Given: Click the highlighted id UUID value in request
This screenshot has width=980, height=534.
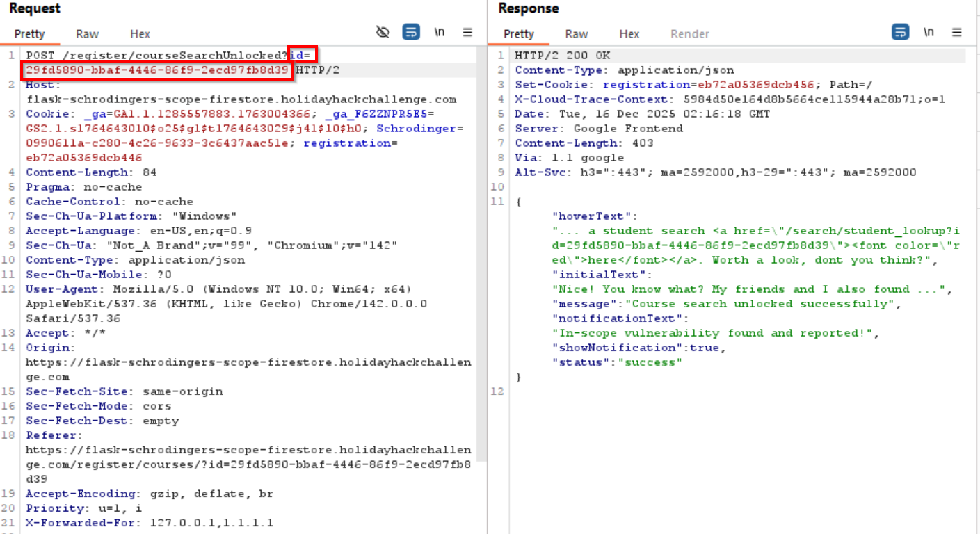Looking at the screenshot, I should [x=156, y=70].
